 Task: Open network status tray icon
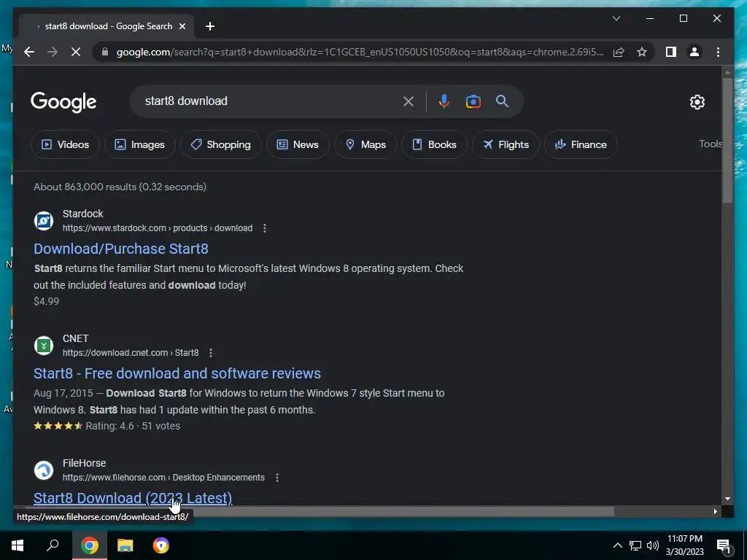coord(635,545)
